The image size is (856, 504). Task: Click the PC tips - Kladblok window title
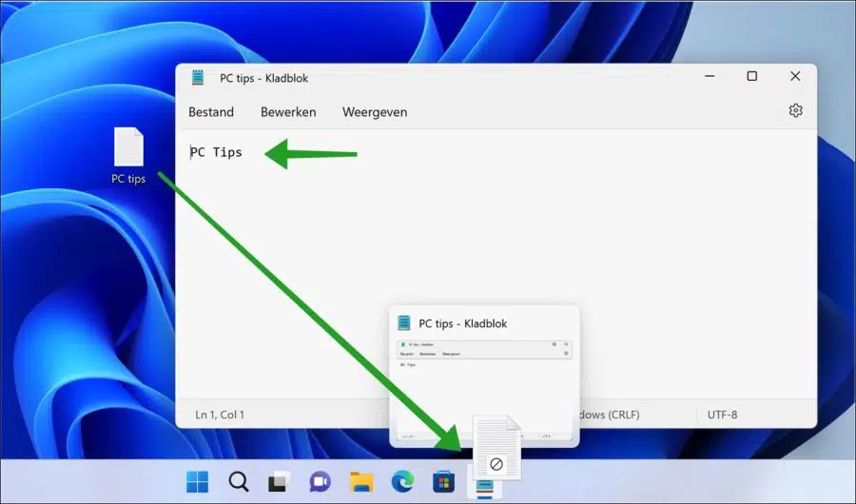click(x=263, y=78)
